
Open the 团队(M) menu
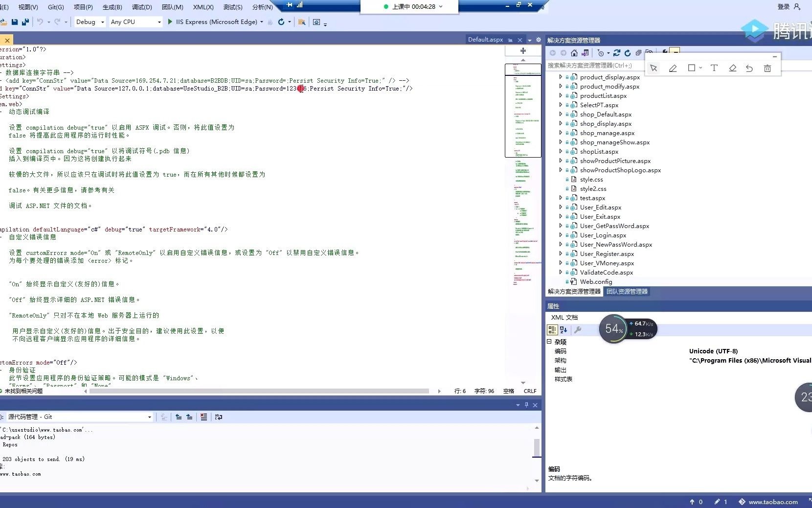click(172, 7)
